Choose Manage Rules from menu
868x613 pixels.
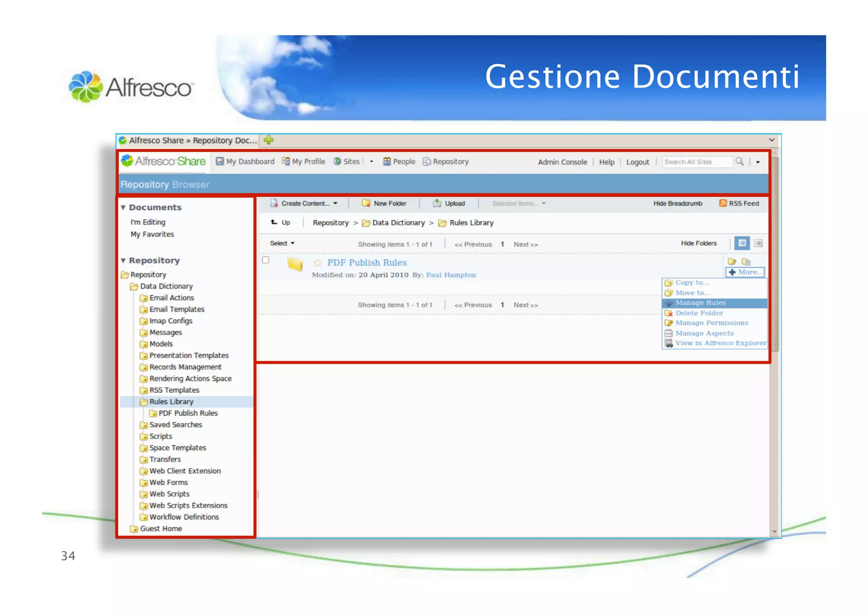pos(715,303)
